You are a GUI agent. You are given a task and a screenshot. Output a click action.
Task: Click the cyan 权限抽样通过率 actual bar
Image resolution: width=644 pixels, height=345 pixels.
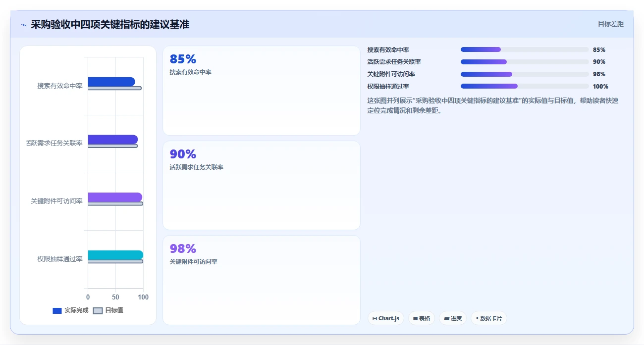point(115,255)
